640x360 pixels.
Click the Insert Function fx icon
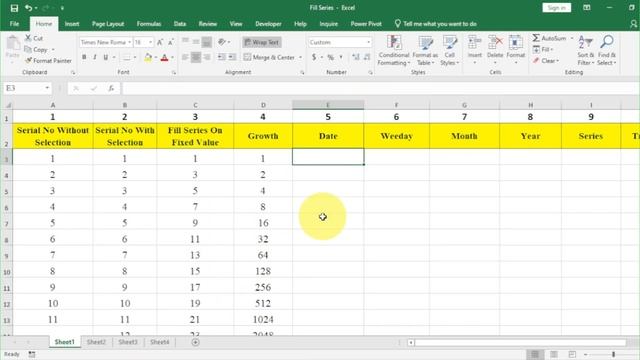click(111, 88)
